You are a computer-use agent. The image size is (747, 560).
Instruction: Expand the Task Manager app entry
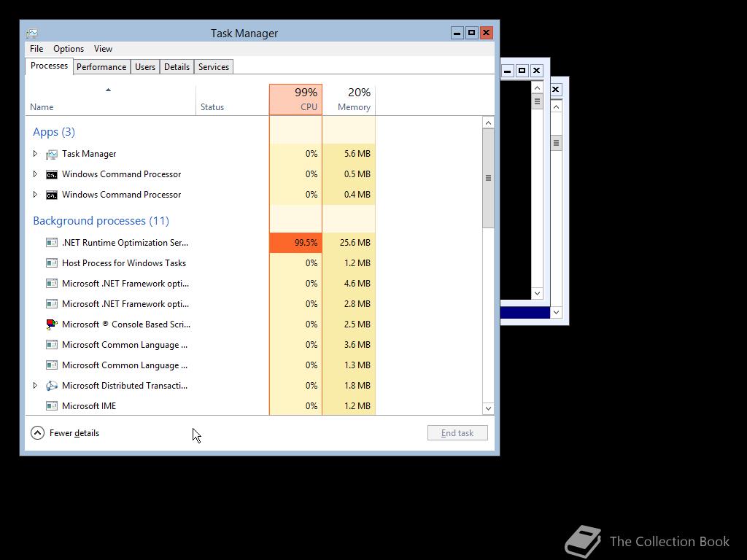coord(35,154)
